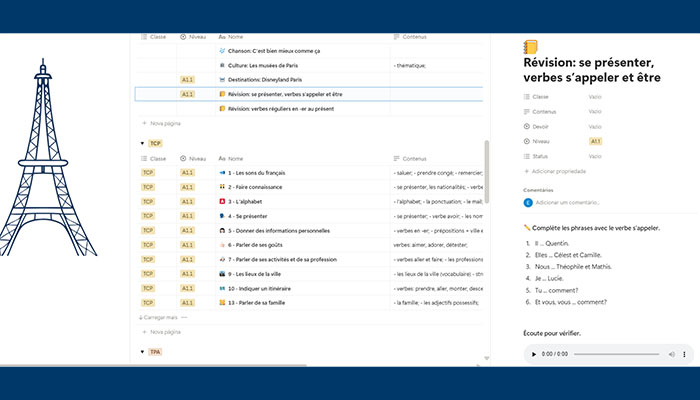Click the icon beside '9 - Les lieux de la ville'
This screenshot has height=400, width=700.
[x=221, y=273]
